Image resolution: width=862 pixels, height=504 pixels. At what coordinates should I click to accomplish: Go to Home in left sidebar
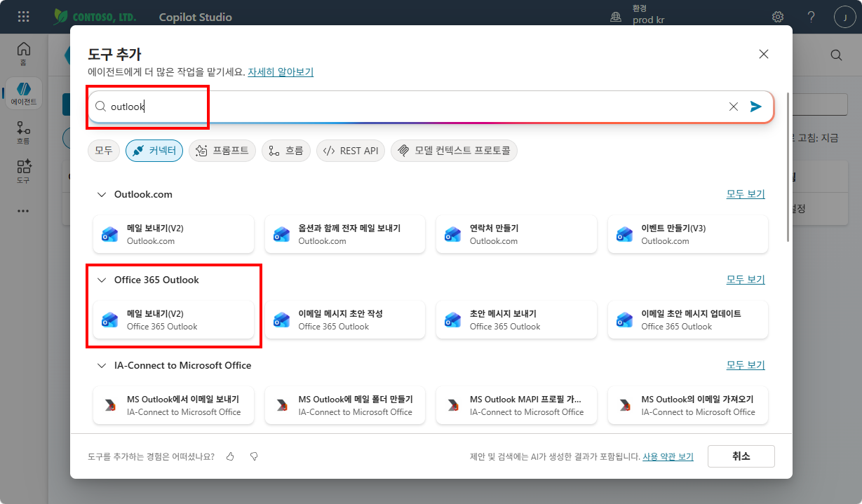(x=24, y=53)
